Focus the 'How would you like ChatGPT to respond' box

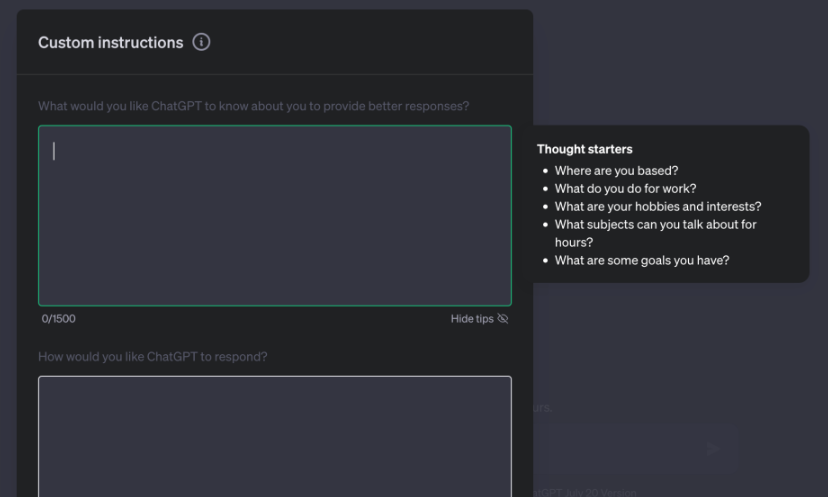pyautogui.click(x=275, y=436)
